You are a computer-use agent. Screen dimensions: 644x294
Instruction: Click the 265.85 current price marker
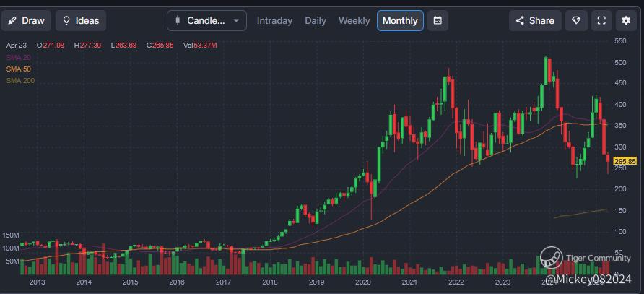click(x=625, y=160)
